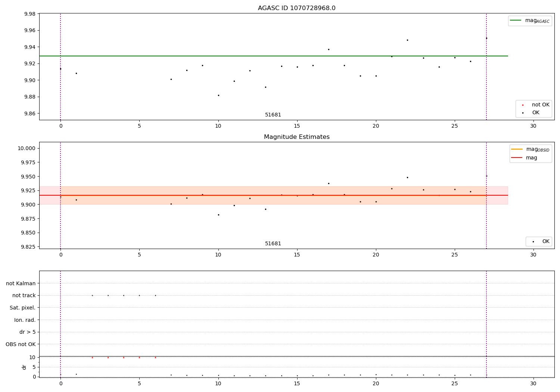This screenshot has width=560, height=392.
Task: Click the '9.975' y-axis tick label
Action: pyautogui.click(x=28, y=162)
